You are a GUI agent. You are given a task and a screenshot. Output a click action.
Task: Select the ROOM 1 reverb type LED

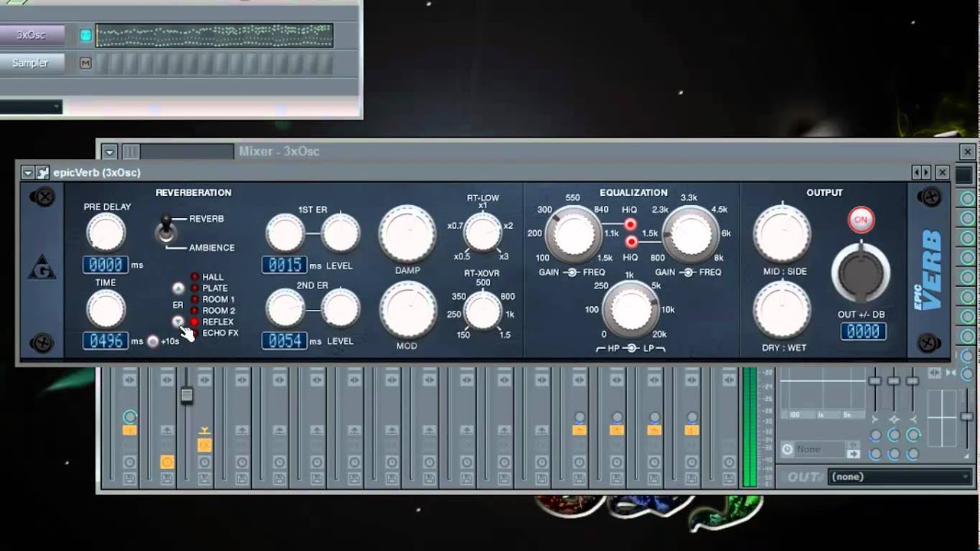click(x=194, y=299)
